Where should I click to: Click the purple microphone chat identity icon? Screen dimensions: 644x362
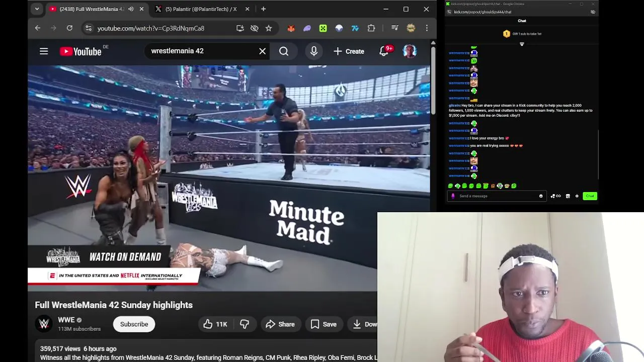(x=453, y=196)
